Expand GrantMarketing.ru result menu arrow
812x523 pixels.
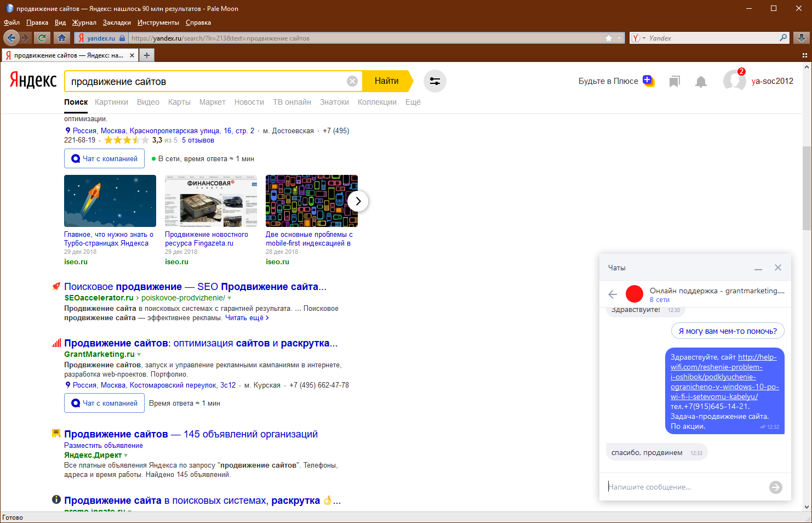(139, 355)
